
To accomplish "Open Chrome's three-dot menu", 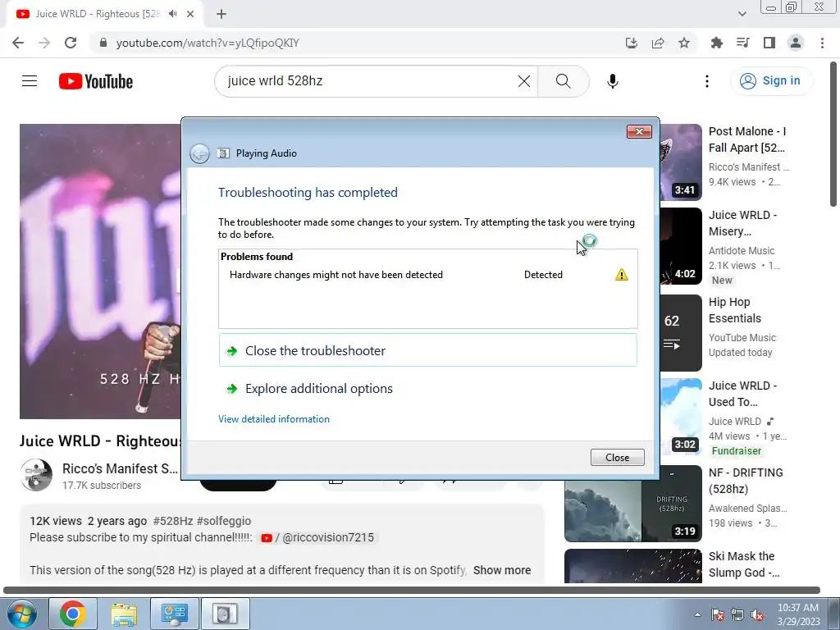I will pyautogui.click(x=822, y=43).
